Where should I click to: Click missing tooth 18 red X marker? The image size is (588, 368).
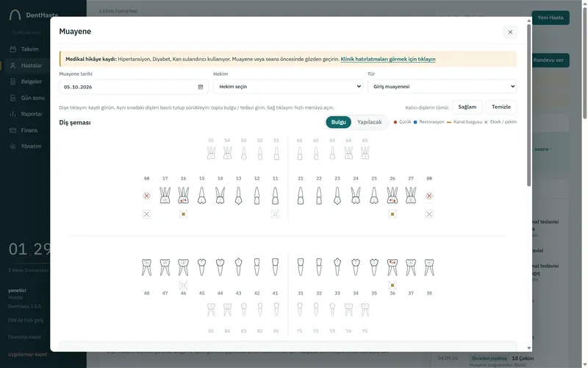(x=146, y=196)
